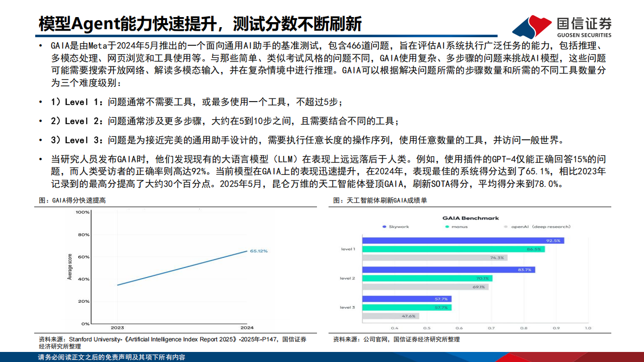Click the 'manus' legend label
644x362 pixels.
pos(459,227)
